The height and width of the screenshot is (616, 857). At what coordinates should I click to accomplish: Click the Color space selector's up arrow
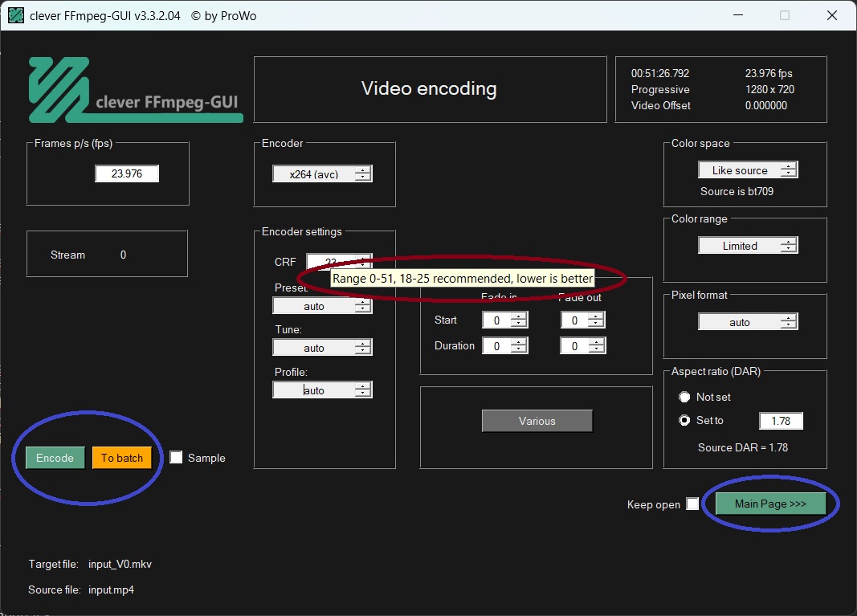click(788, 166)
